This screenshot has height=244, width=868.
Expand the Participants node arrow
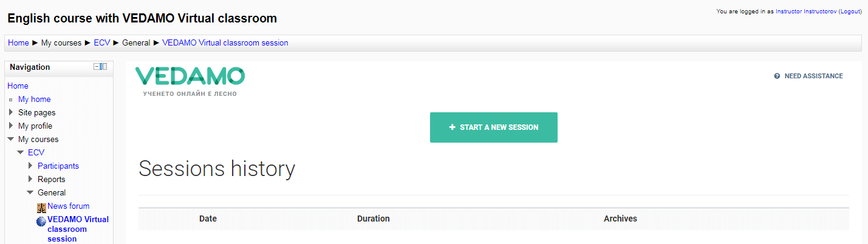coord(30,166)
